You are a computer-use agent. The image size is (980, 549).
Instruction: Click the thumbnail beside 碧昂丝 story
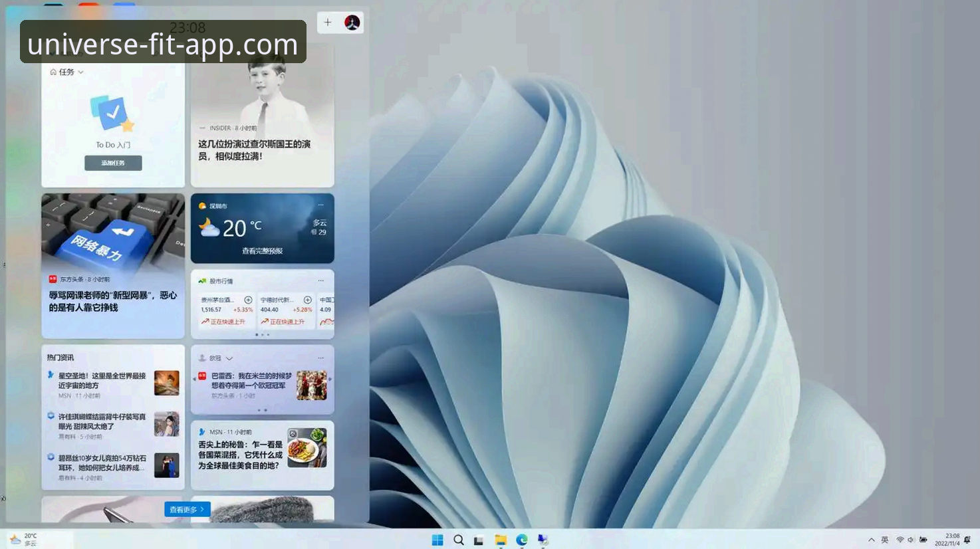point(167,465)
